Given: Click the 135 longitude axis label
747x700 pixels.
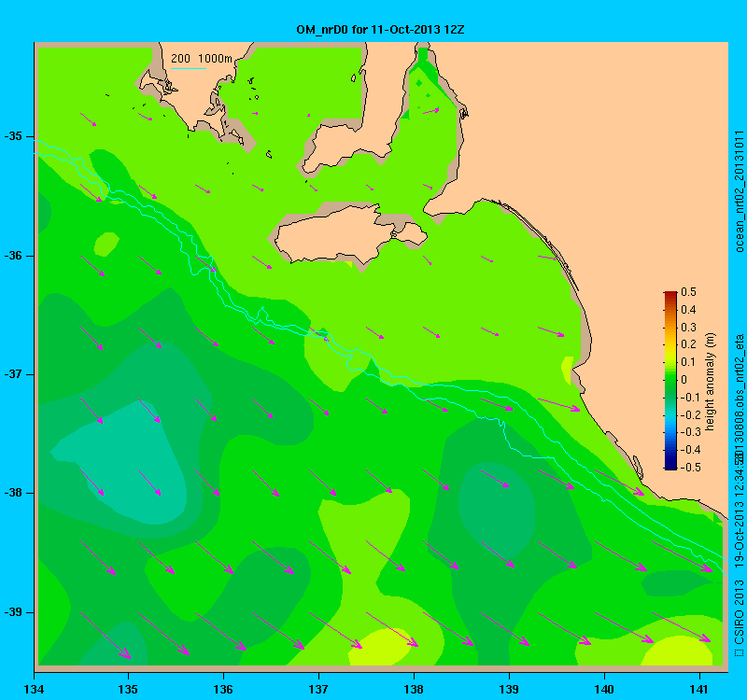Looking at the screenshot, I should pyautogui.click(x=128, y=689).
